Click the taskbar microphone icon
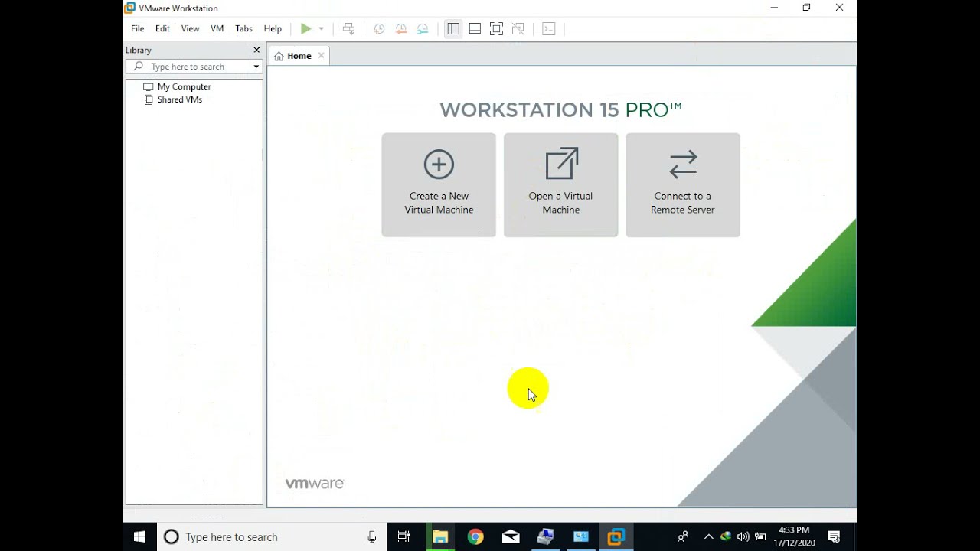The width and height of the screenshot is (980, 551). 372,537
